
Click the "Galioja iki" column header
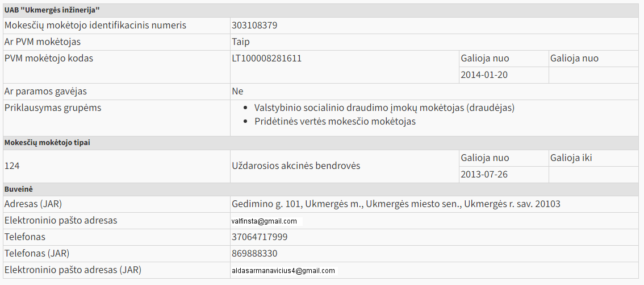(571, 158)
